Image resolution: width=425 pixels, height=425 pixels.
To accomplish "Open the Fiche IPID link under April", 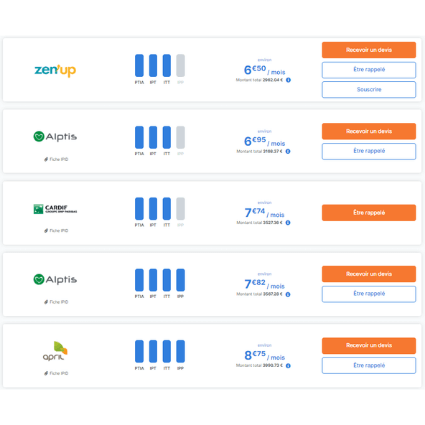I will [x=56, y=373].
